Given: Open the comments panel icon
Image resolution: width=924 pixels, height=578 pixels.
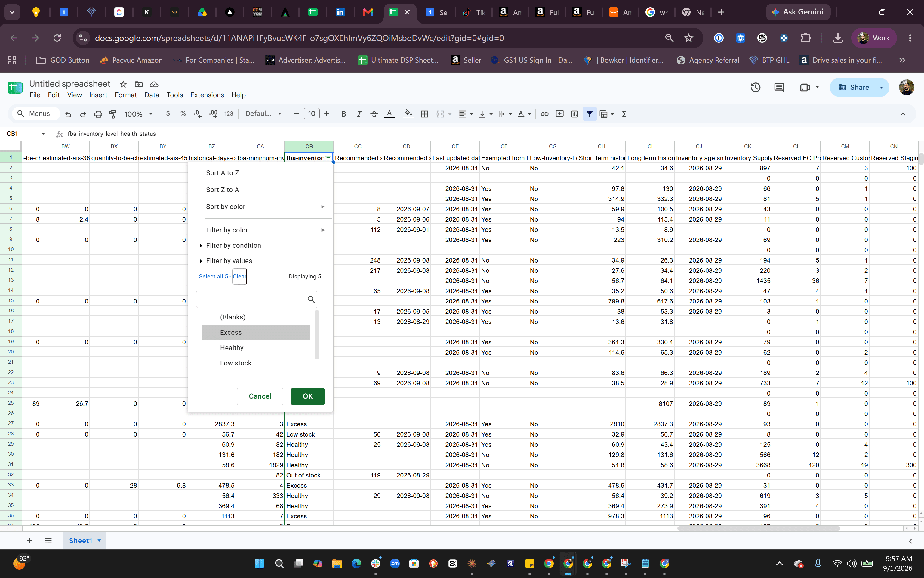Looking at the screenshot, I should point(779,88).
